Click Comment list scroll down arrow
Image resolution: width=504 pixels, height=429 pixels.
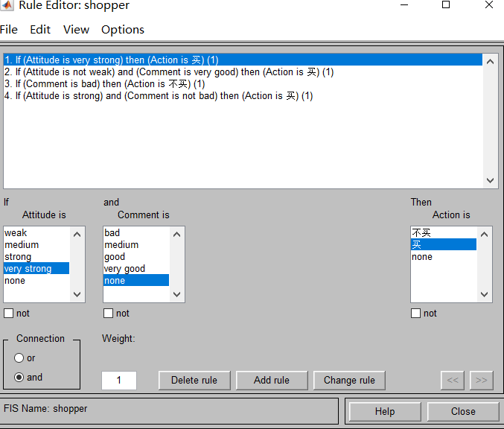pyautogui.click(x=176, y=294)
